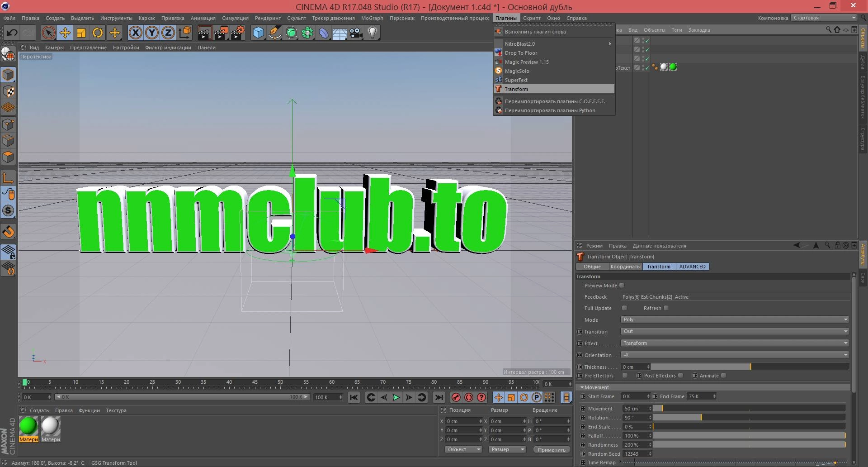Enable the Post Effectors checkbox
The image size is (868, 467).
[681, 376]
